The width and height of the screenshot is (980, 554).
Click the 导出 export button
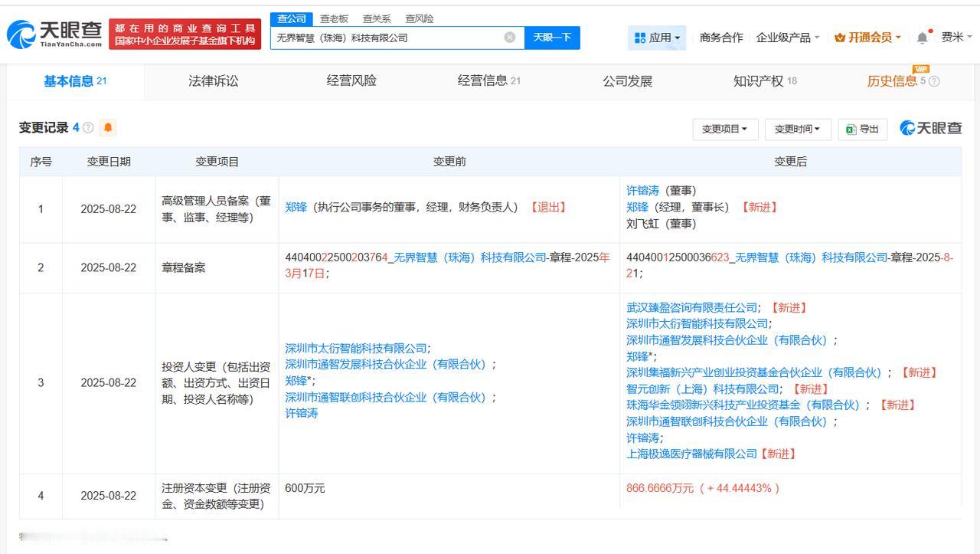point(863,129)
